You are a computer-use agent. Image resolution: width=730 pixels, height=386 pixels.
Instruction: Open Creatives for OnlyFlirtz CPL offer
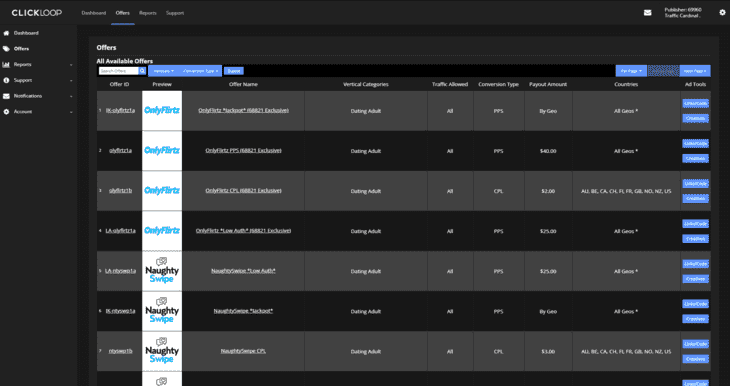(x=696, y=198)
